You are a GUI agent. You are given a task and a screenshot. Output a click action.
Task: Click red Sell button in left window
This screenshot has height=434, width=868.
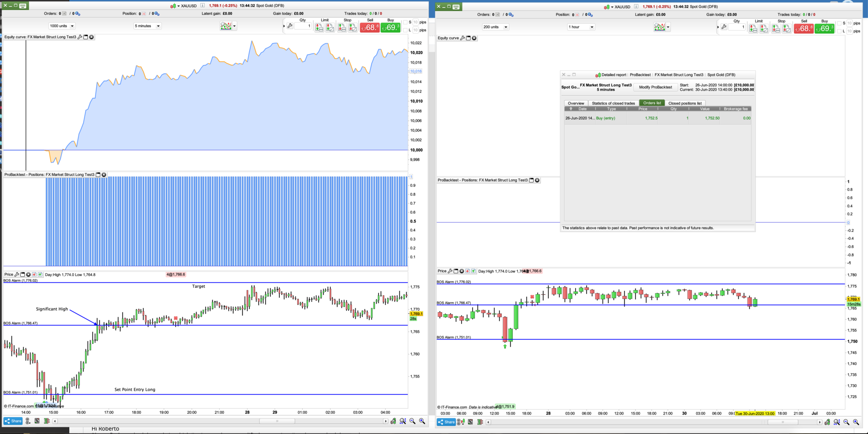click(370, 28)
